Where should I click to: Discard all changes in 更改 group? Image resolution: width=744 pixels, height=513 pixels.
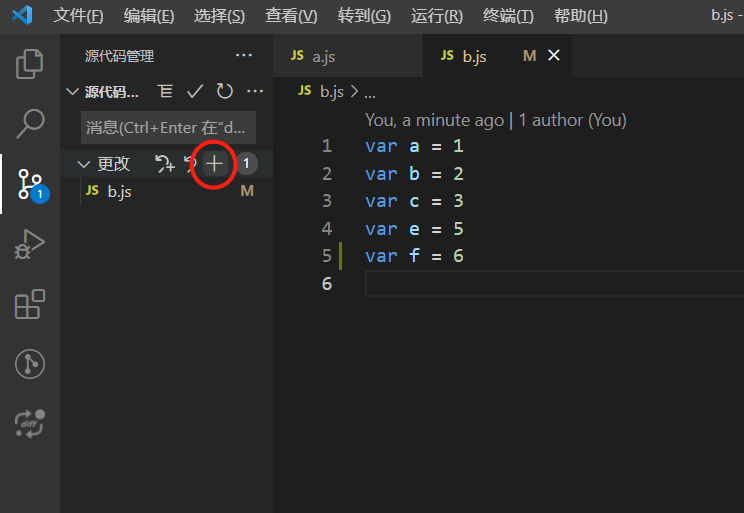pyautogui.click(x=190, y=164)
